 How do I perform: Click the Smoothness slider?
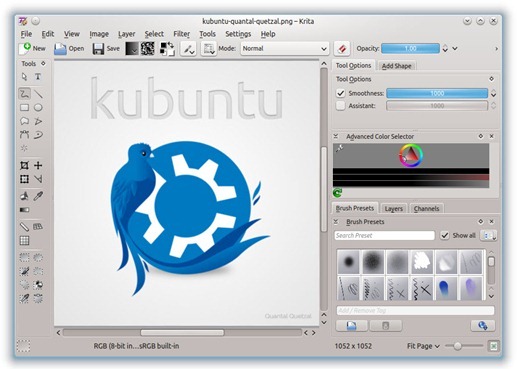pos(437,93)
